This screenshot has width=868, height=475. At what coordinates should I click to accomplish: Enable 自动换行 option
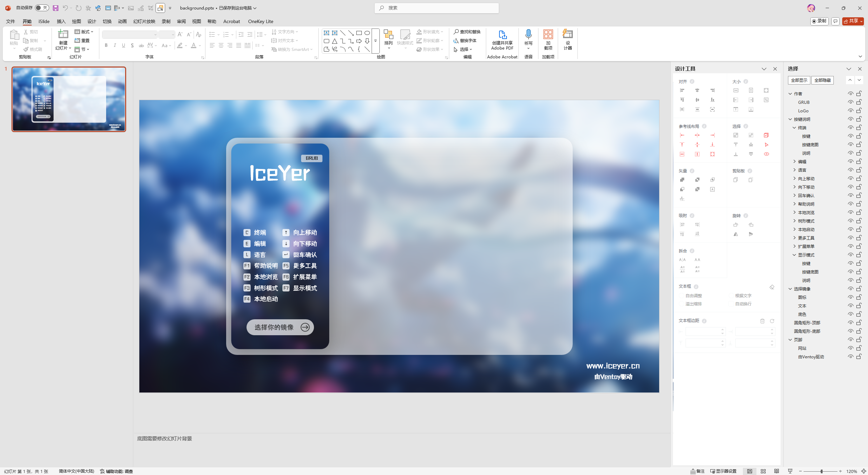point(740,304)
